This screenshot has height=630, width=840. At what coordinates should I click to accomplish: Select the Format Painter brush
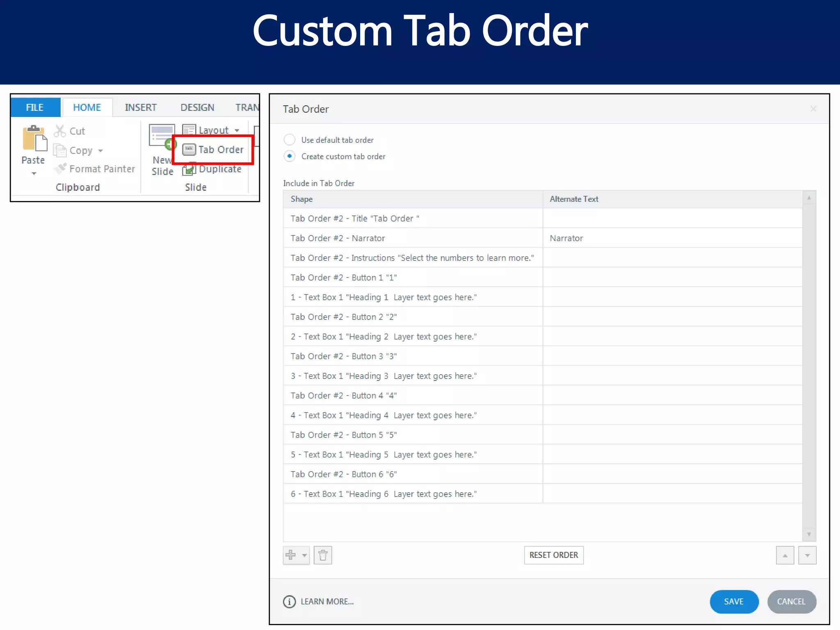(x=60, y=169)
